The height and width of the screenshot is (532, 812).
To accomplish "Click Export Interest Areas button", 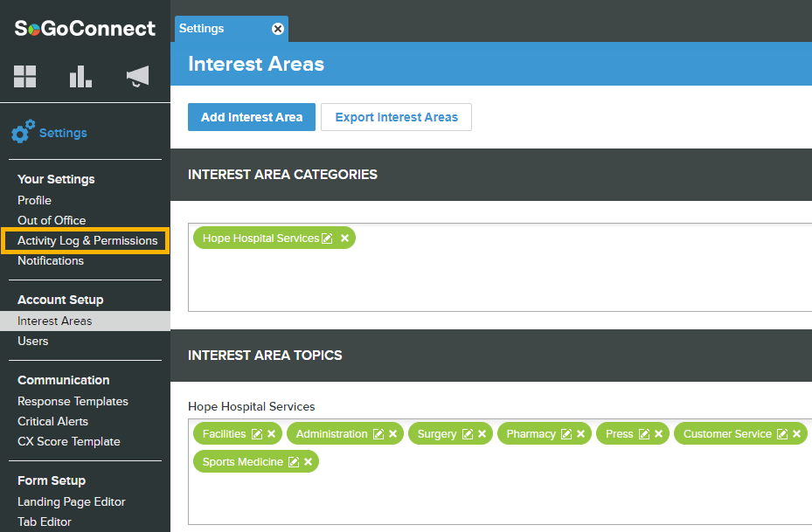I will pos(396,117).
